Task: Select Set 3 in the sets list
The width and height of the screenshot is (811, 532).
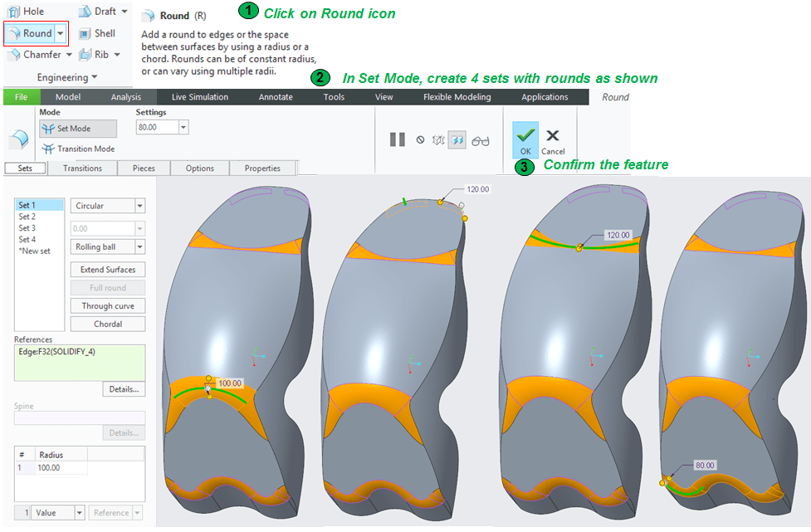Action: [x=27, y=228]
